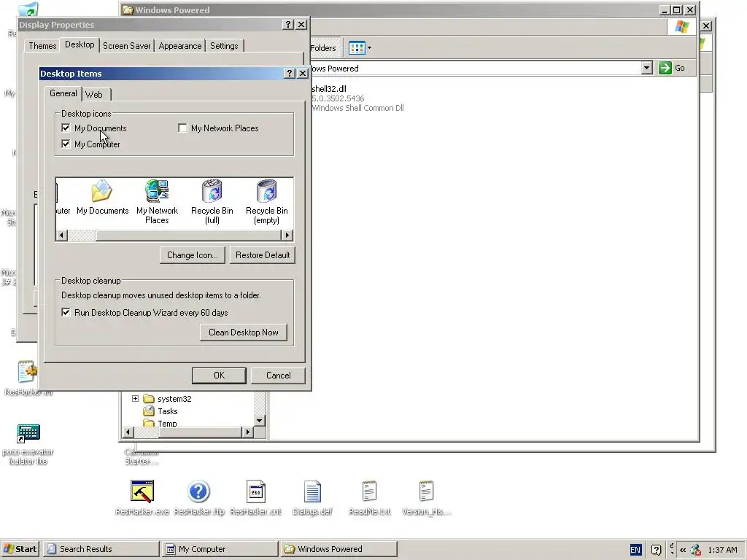Click the Display Properties help question mark button
Image resolution: width=747 pixels, height=560 pixels.
[x=287, y=25]
